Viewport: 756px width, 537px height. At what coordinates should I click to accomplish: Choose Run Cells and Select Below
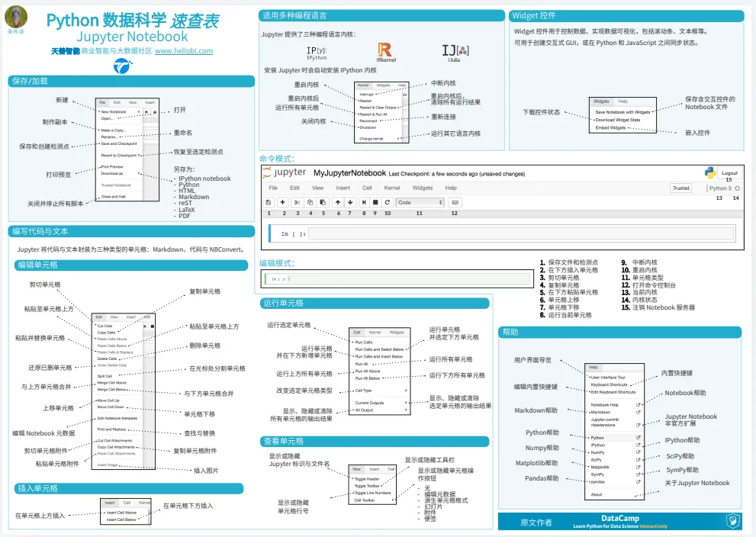coord(379,349)
